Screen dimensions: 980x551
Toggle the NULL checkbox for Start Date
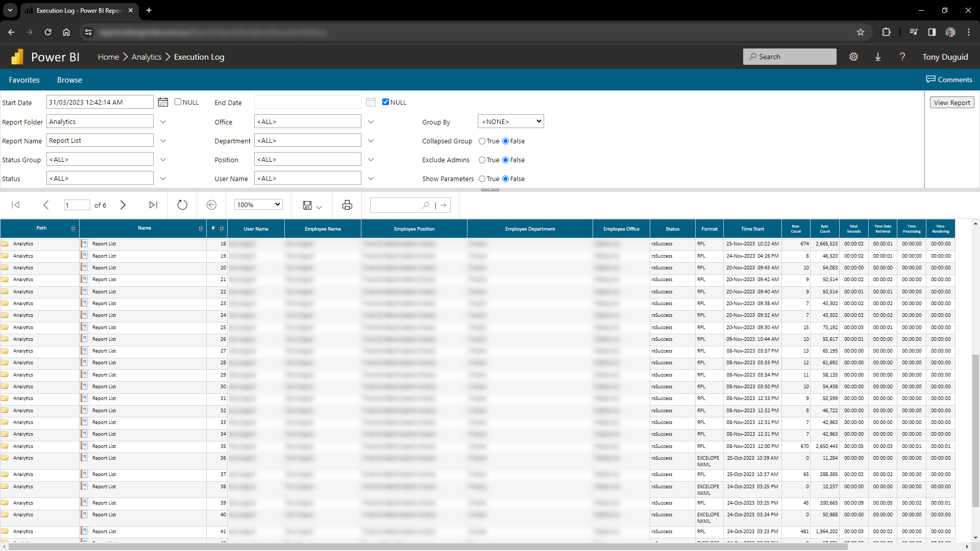177,102
